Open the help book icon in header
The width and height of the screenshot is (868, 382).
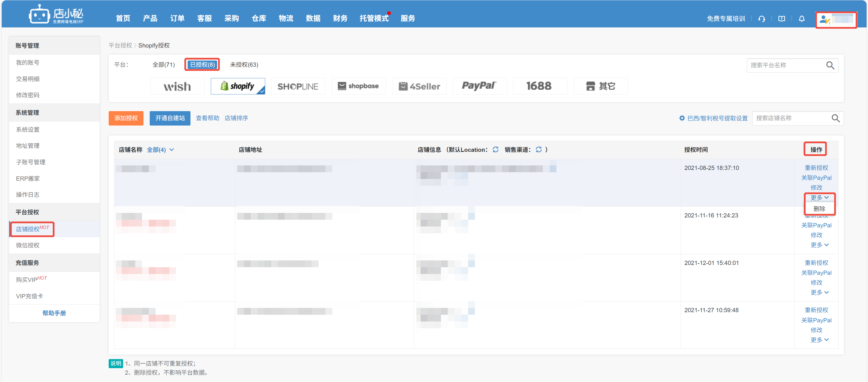point(781,19)
